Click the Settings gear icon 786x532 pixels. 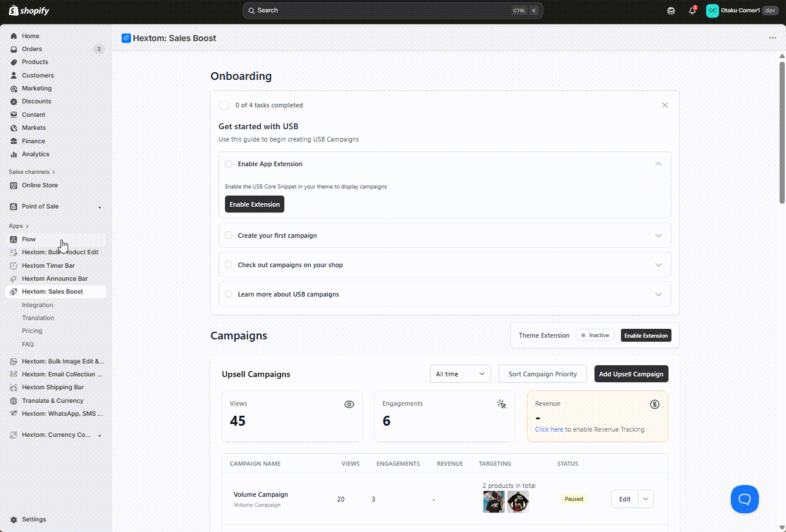[14, 520]
